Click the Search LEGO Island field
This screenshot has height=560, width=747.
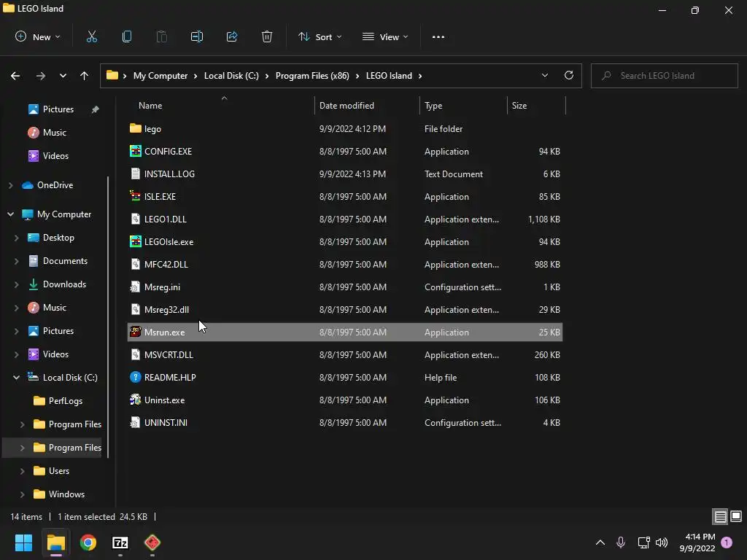click(664, 76)
